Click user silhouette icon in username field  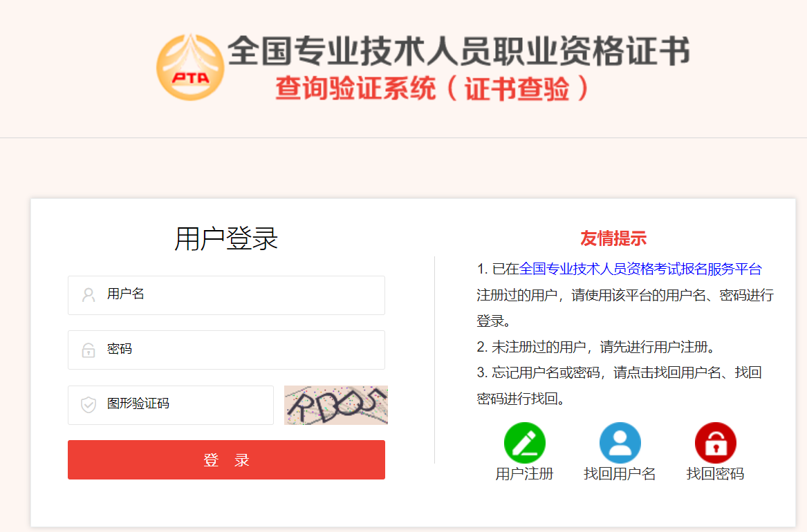pyautogui.click(x=89, y=295)
